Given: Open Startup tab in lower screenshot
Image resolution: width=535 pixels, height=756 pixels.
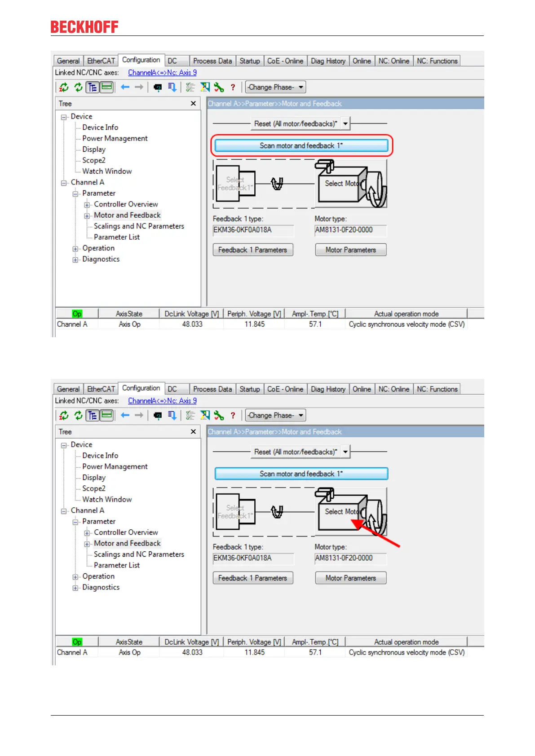Looking at the screenshot, I should tap(250, 389).
